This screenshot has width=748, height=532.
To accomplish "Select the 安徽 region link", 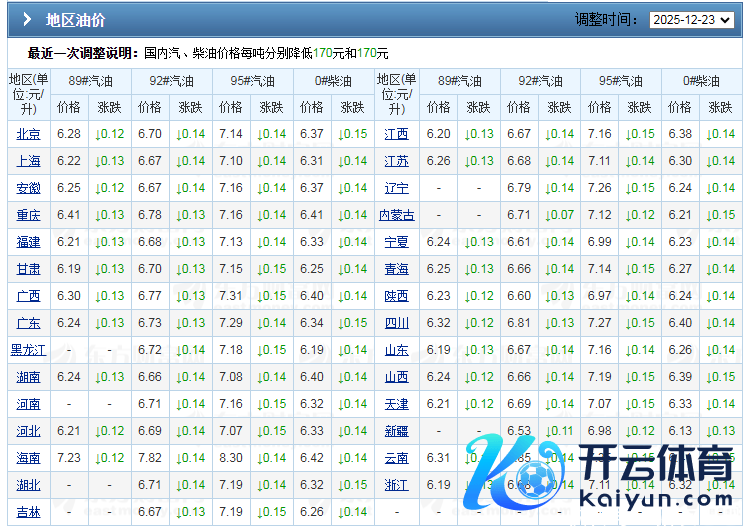I will click(x=29, y=188).
